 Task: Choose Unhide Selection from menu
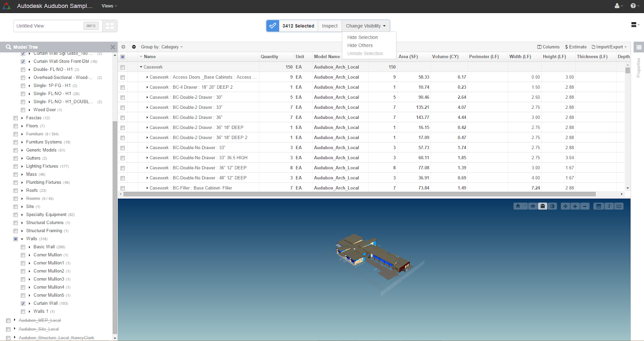[365, 54]
